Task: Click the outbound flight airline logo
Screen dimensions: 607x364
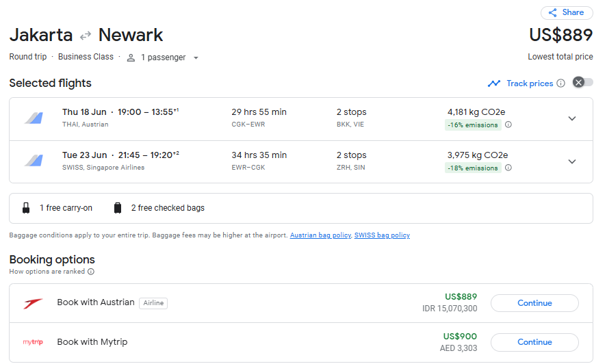Action: (34, 118)
